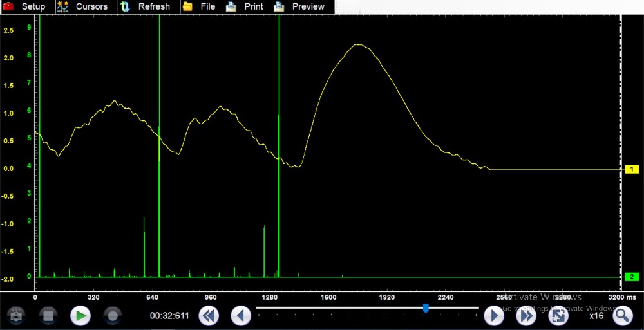Click the fast forward double-arrow button

click(x=526, y=316)
